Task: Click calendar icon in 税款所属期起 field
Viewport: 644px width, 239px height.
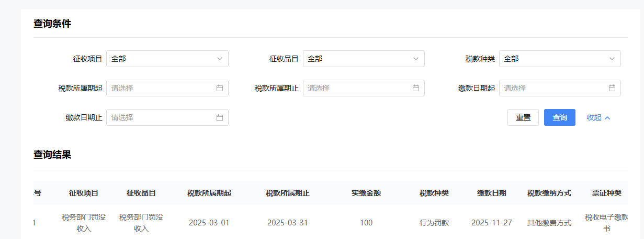Action: [x=220, y=88]
